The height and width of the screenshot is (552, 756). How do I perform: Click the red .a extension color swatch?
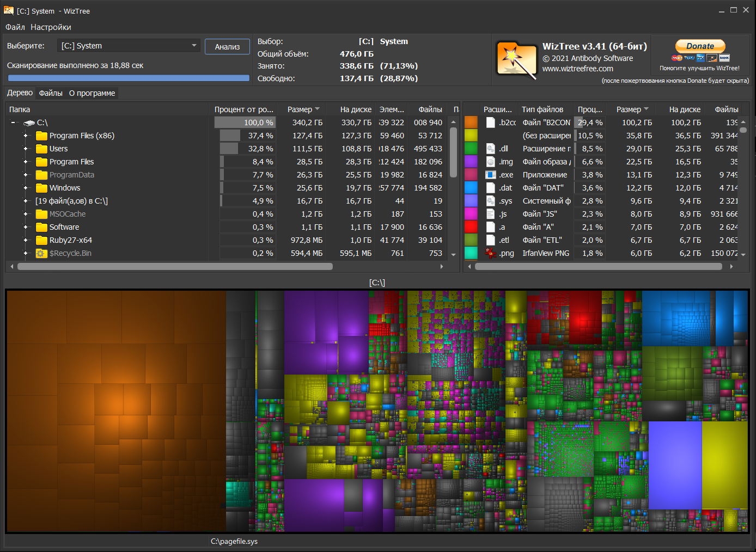pos(471,227)
